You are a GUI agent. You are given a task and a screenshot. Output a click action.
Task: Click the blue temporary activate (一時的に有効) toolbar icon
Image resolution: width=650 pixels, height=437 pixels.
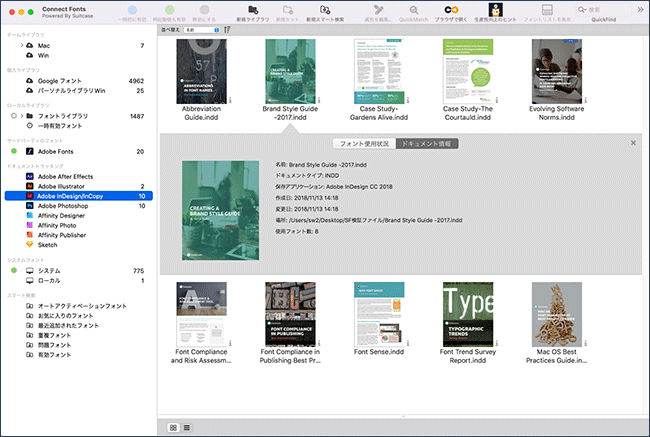(132, 10)
